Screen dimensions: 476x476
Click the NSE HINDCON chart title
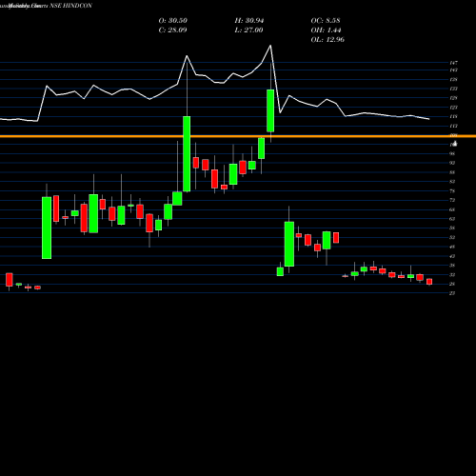71,6
